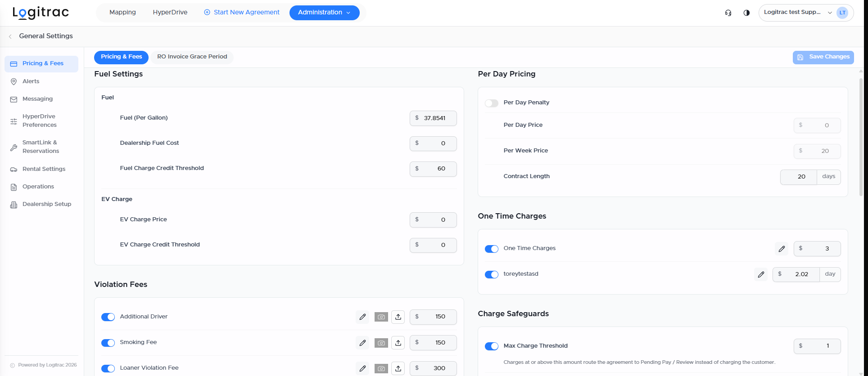Click Max Charge Threshold amount field
The height and width of the screenshot is (376, 868).
(817, 346)
